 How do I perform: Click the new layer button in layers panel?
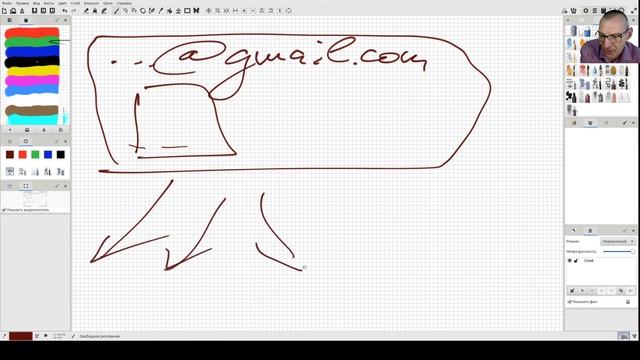pyautogui.click(x=572, y=291)
